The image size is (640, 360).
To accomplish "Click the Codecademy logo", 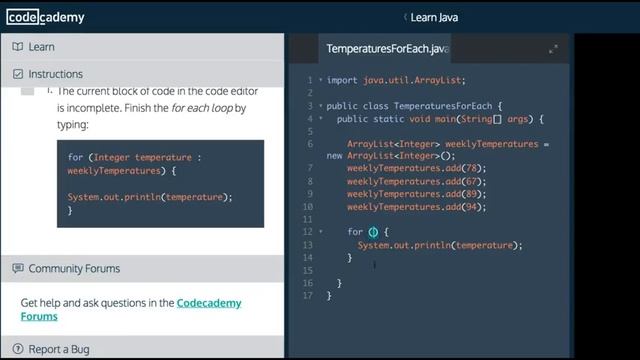I will point(45,17).
